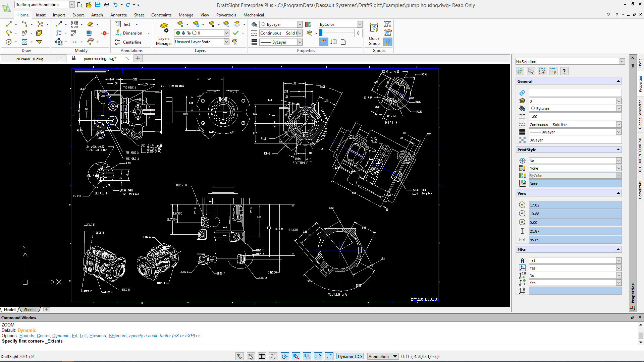
Task: Toggle Polar tracking in status bar
Action: pyautogui.click(x=284, y=356)
